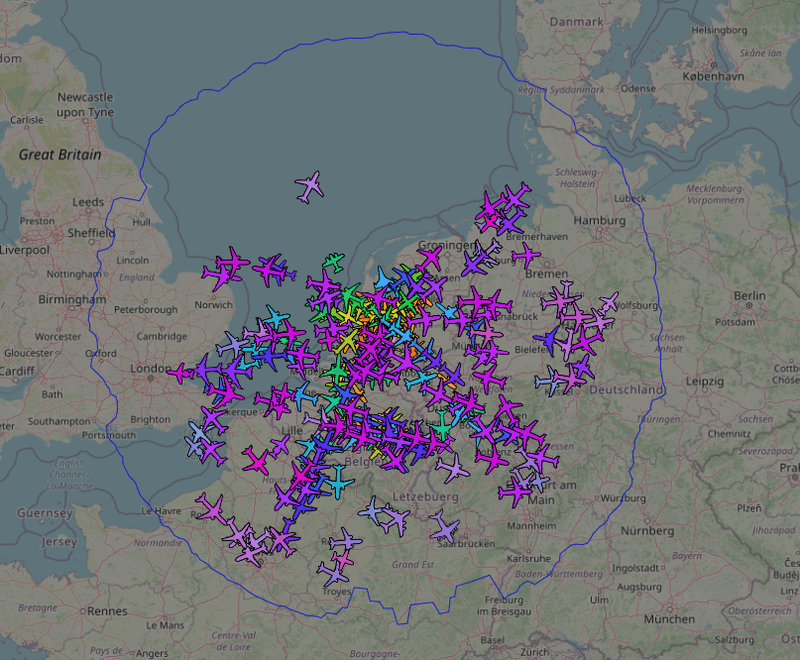Select the cyan aircraft south of Belgium
Viewport: 800px width, 660px height.
coord(338,481)
